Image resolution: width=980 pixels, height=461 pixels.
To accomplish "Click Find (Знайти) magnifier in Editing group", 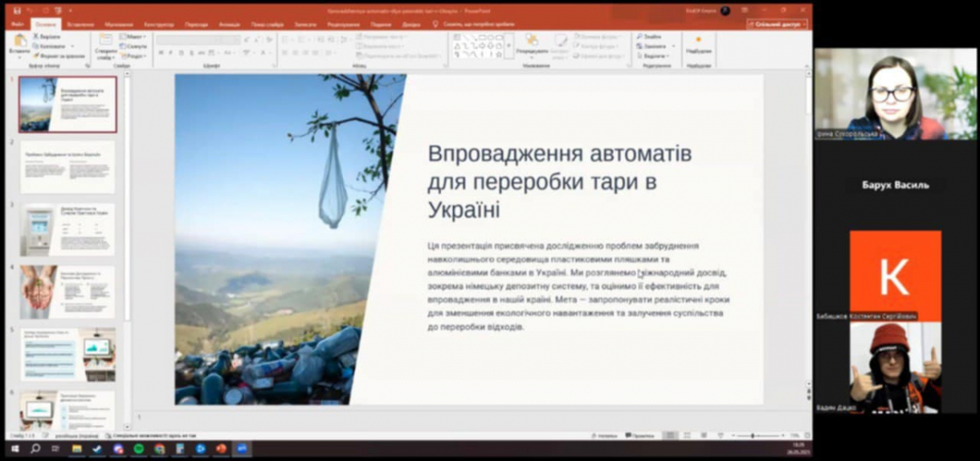I will pyautogui.click(x=648, y=37).
